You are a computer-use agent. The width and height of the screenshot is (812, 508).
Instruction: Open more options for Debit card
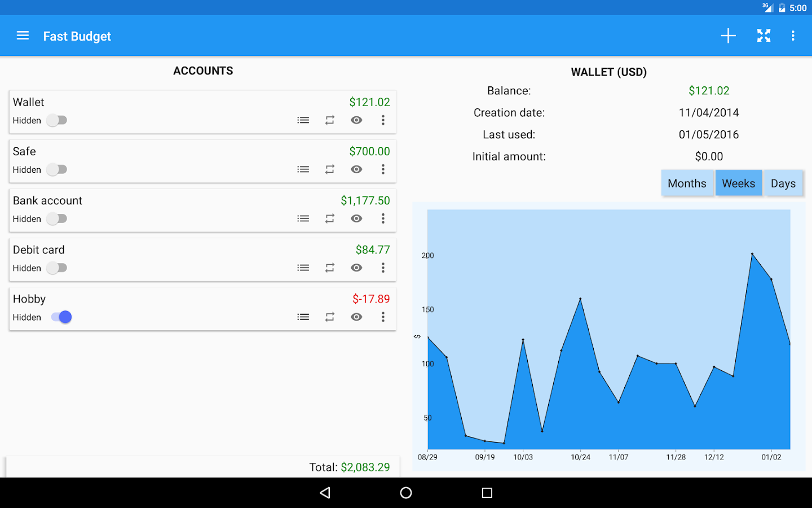coord(383,268)
